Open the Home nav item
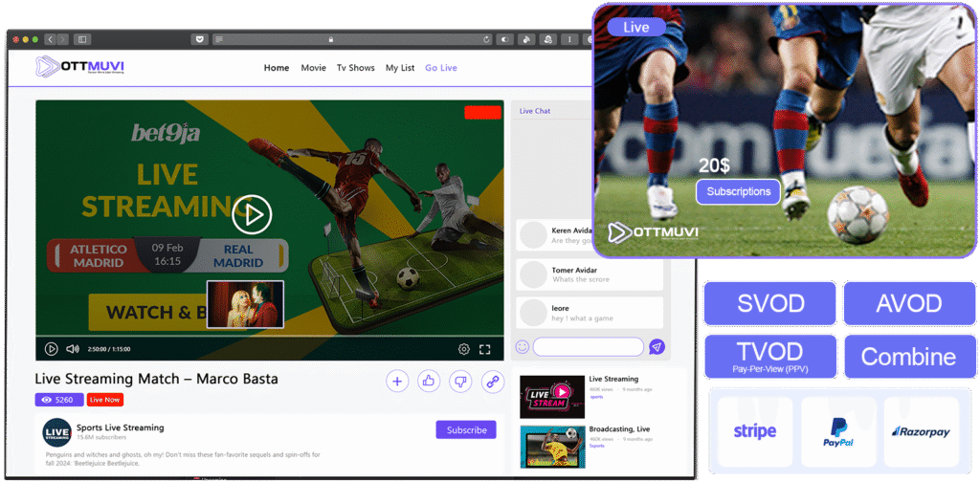This screenshot has width=980, height=482. click(x=277, y=68)
